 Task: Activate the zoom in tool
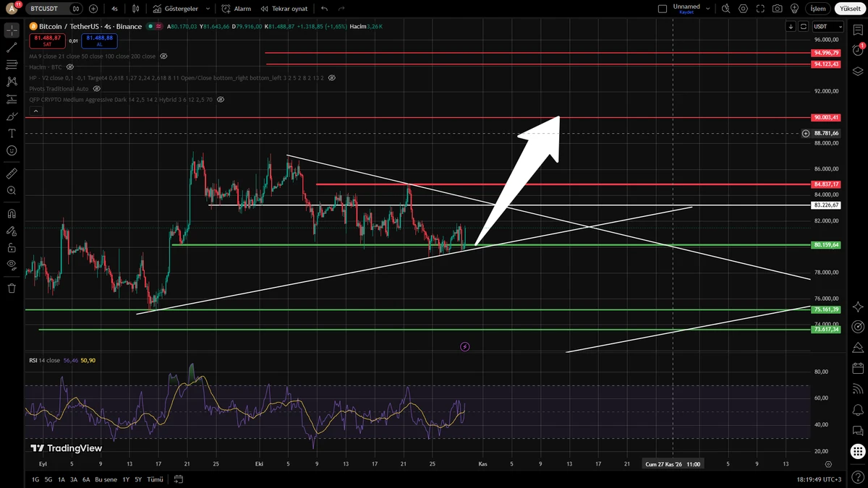(x=12, y=191)
